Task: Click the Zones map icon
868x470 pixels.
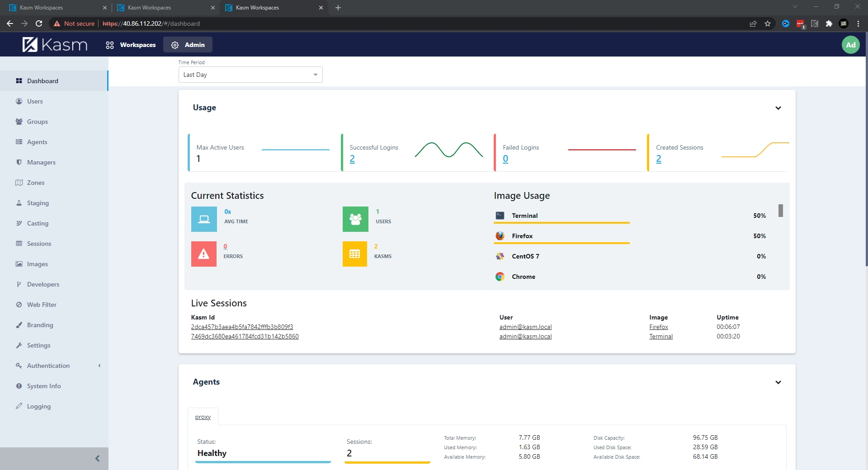Action: [19, 183]
